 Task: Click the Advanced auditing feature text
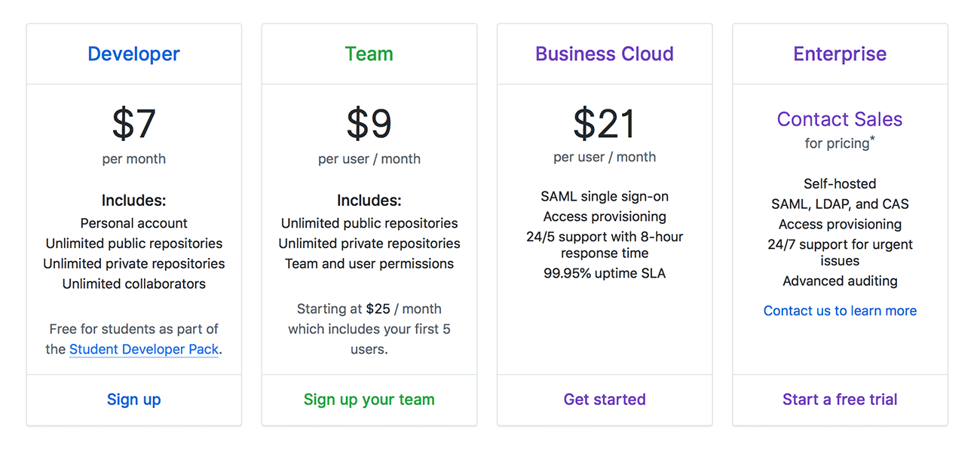pos(840,281)
